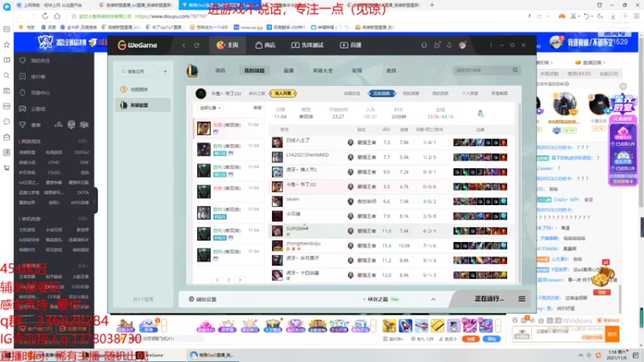The height and width of the screenshot is (362, 644).
Task: Switch to the 我的战绩 tab
Action: click(254, 71)
